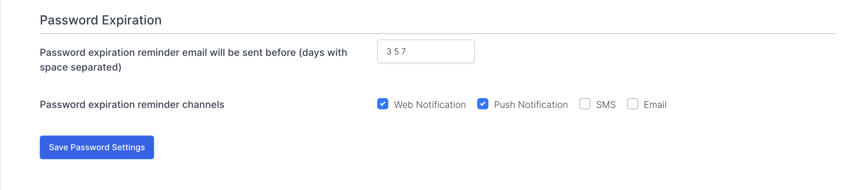Focus the reminder days input field
Image resolution: width=868 pixels, height=190 pixels.
click(439, 52)
